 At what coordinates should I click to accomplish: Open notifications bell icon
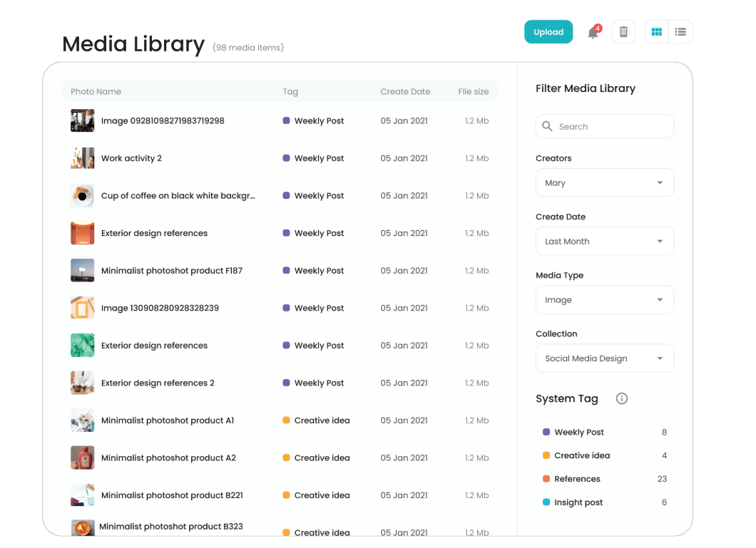click(593, 32)
